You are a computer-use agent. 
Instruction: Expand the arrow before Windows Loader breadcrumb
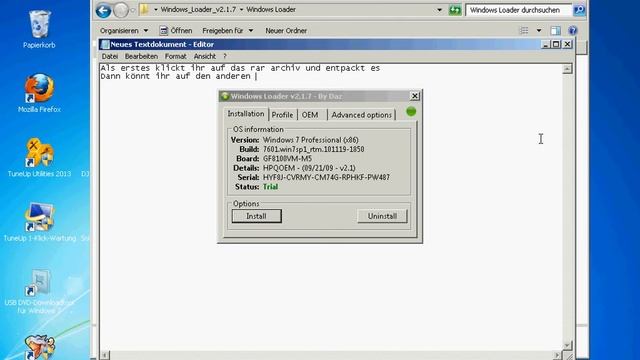click(x=241, y=9)
